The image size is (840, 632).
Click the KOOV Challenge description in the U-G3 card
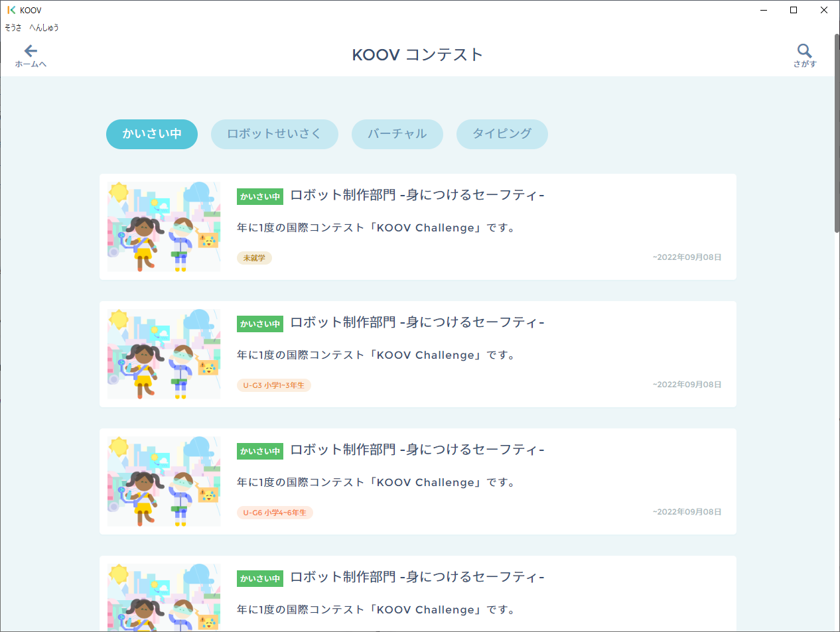(x=376, y=355)
